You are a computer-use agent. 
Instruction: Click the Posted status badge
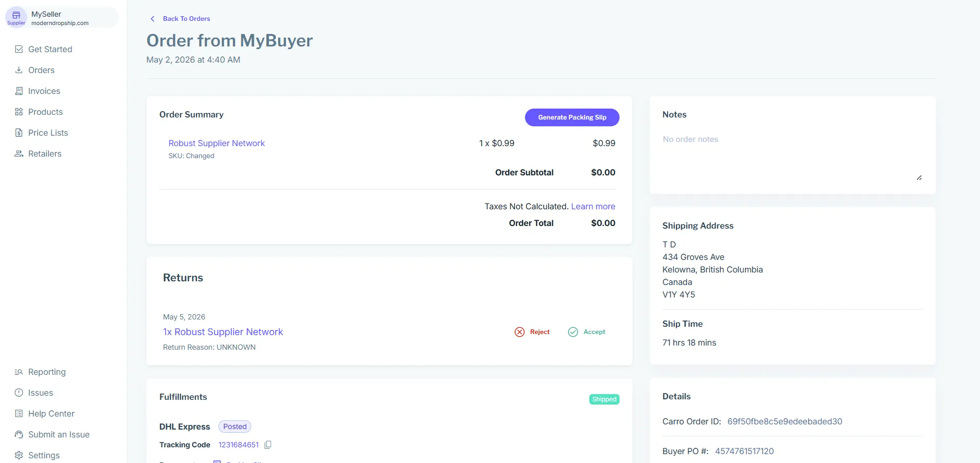tap(235, 426)
